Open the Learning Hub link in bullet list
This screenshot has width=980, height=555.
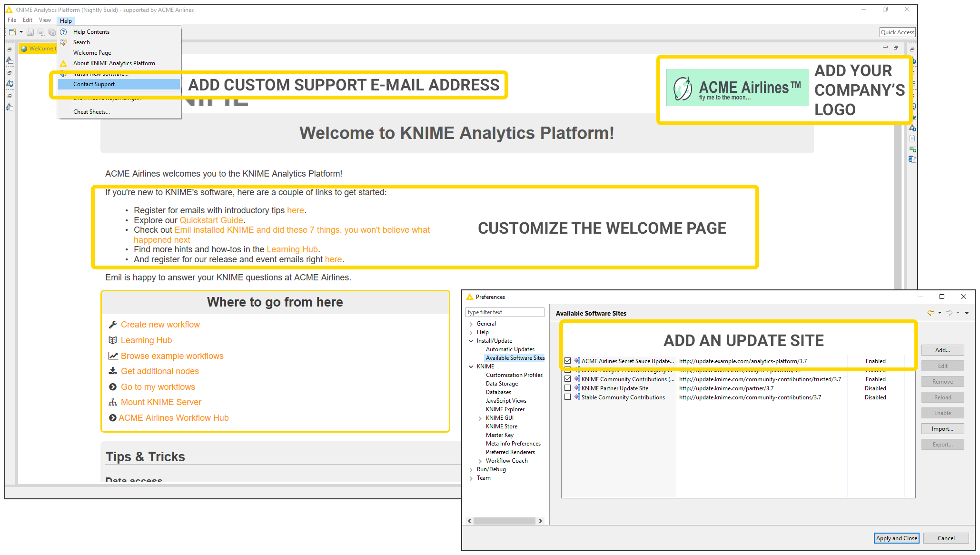(292, 249)
